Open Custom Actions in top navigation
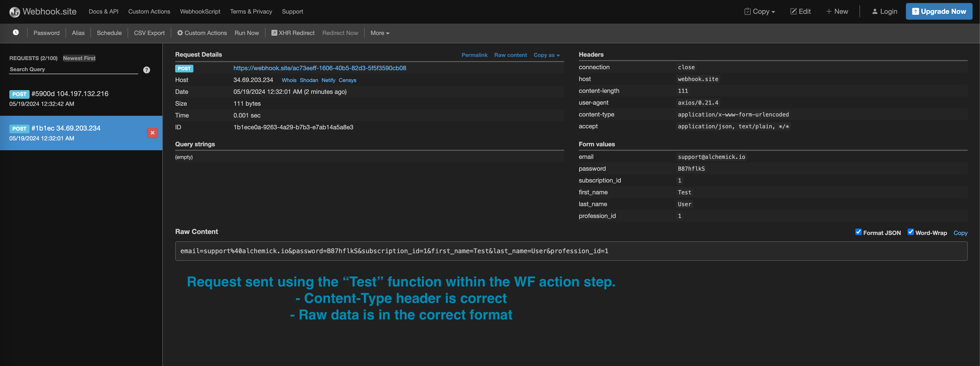The width and height of the screenshot is (980, 366). (149, 11)
